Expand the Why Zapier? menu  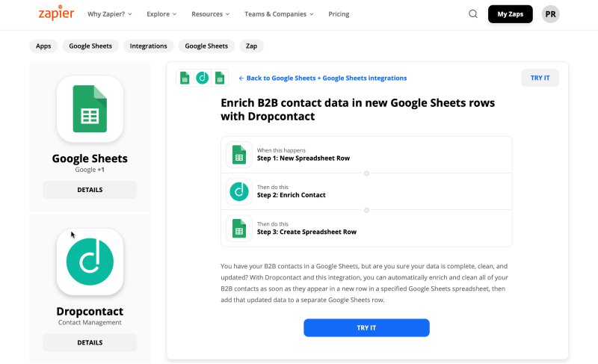[x=109, y=14]
